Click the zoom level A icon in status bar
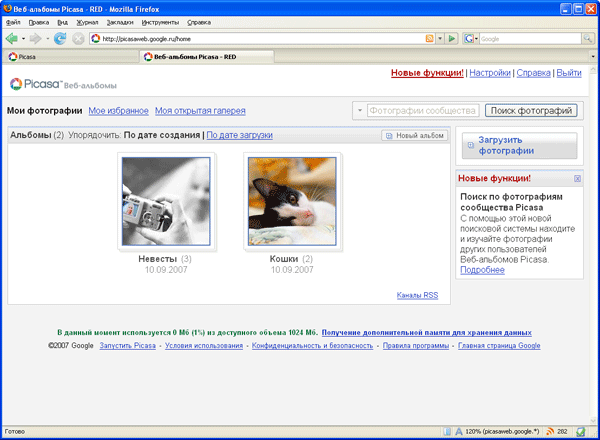This screenshot has height=440, width=600. (x=459, y=432)
